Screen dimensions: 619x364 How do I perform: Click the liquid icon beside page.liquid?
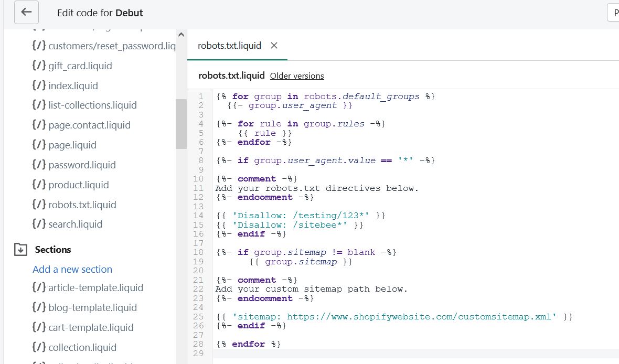[39, 144]
